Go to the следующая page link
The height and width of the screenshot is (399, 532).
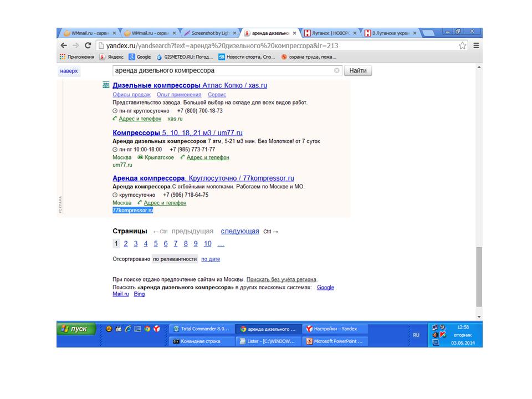tap(240, 231)
